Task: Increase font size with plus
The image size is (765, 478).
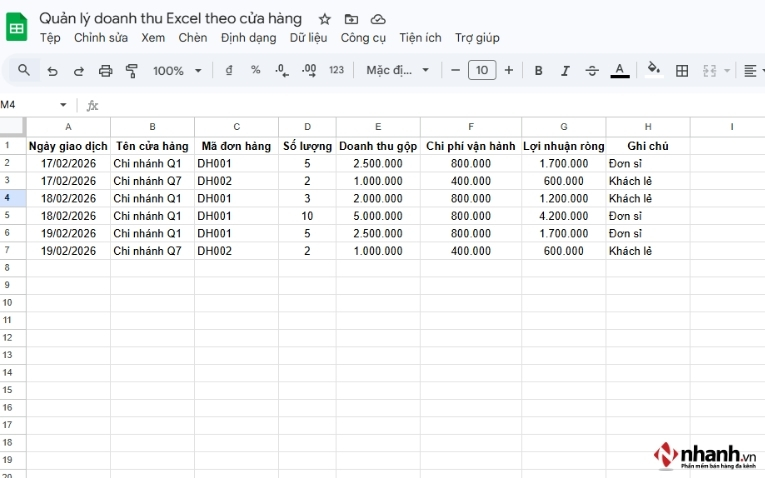Action: pyautogui.click(x=508, y=70)
